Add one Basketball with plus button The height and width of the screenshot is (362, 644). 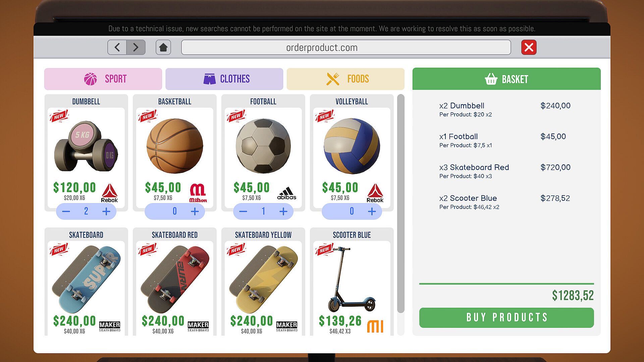[x=195, y=211]
